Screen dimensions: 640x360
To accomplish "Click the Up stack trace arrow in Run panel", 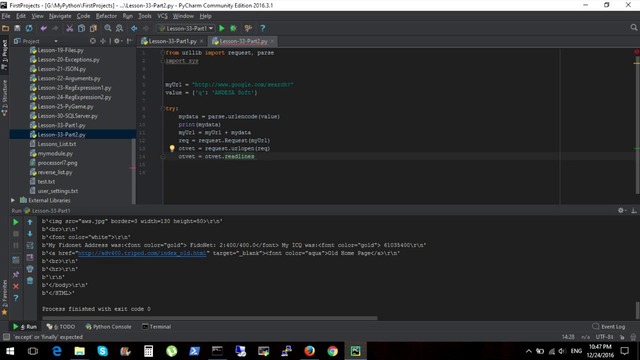I will point(30,222).
